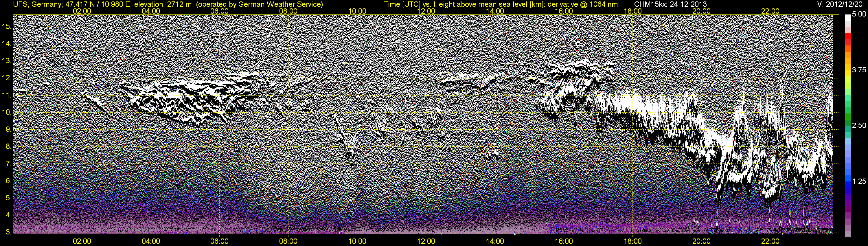Click the 13 km height axis label
The height and width of the screenshot is (246, 868).
pos(7,61)
